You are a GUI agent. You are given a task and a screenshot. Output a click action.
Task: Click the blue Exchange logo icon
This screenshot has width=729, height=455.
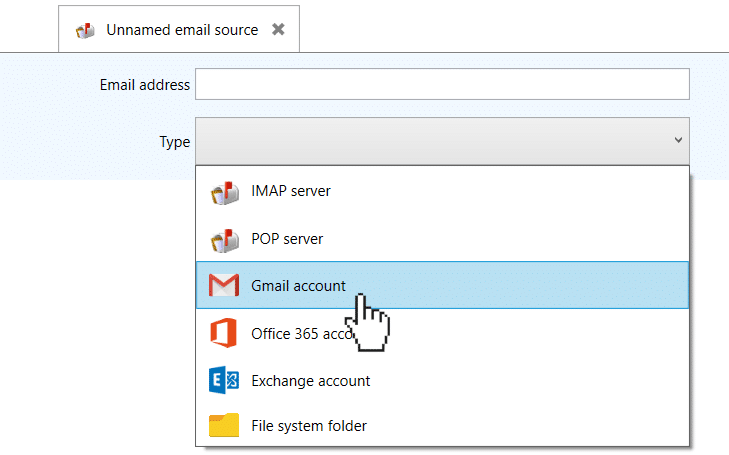tap(224, 380)
